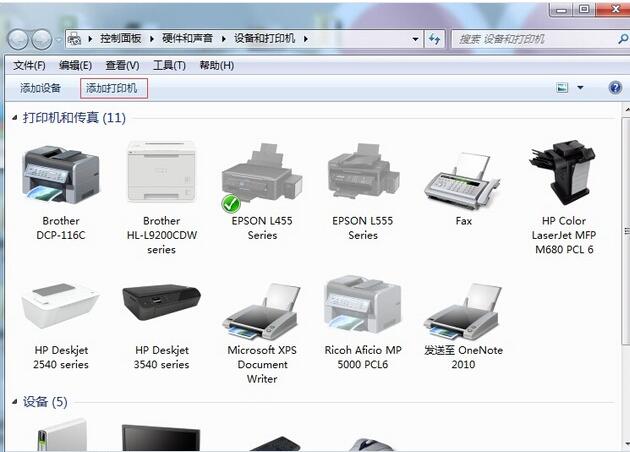Go to 硬件和声音 in the address bar
The image size is (630, 452).
[188, 39]
